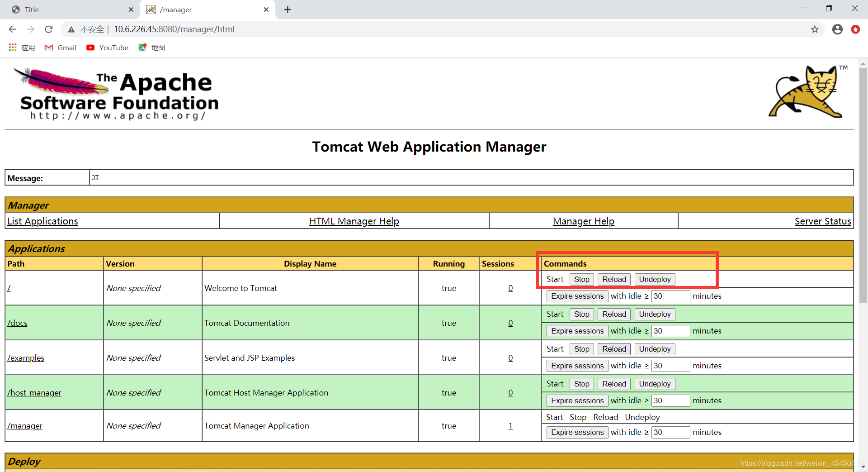This screenshot has width=868, height=472.
Task: Stop the Tomcat Documentation application
Action: (x=581, y=315)
